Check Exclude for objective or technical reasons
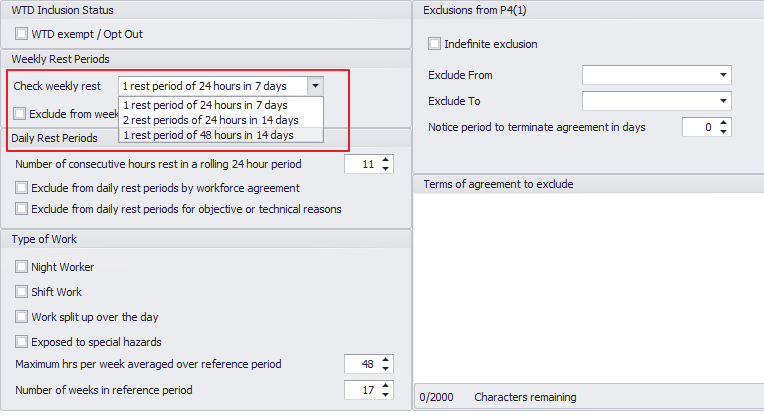This screenshot has width=764, height=418. [x=22, y=209]
